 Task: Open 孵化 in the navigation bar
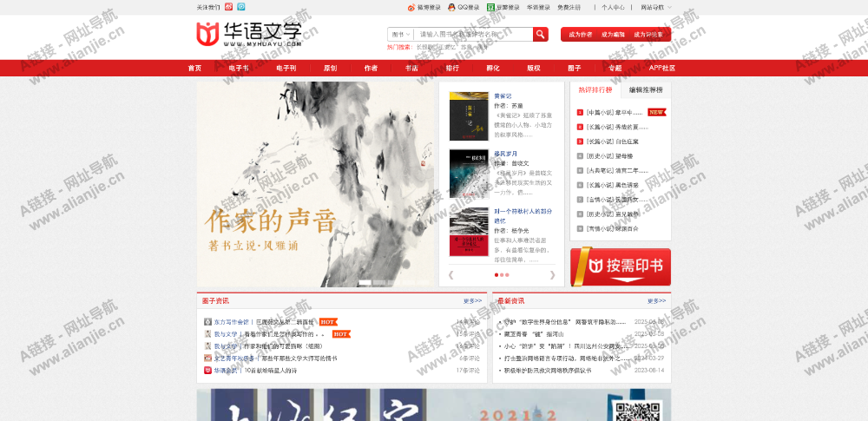click(493, 68)
